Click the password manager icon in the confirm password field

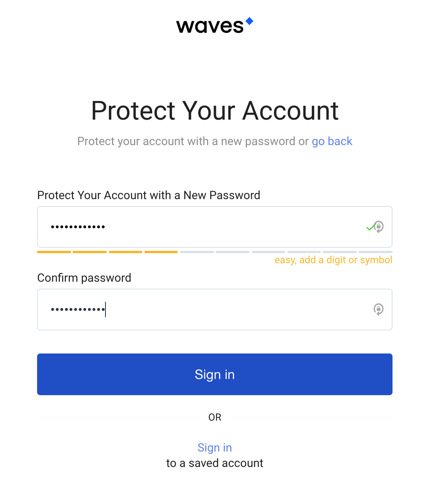click(x=379, y=310)
